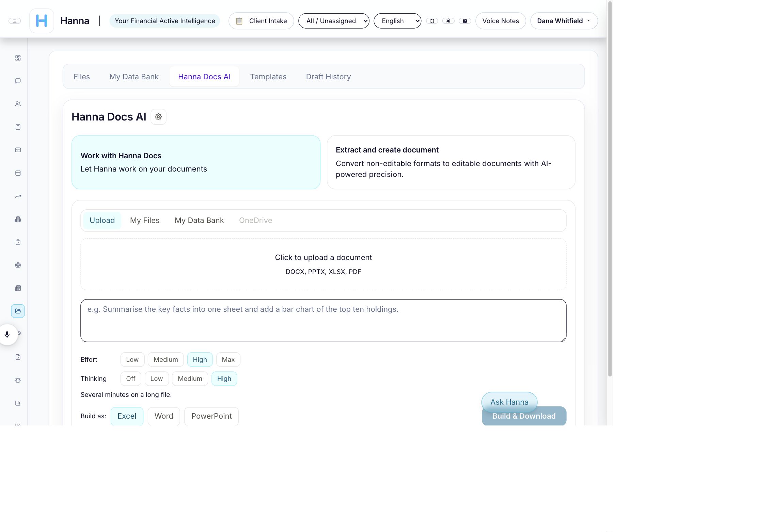Click the clipboard icon on Client Intake

coord(239,21)
